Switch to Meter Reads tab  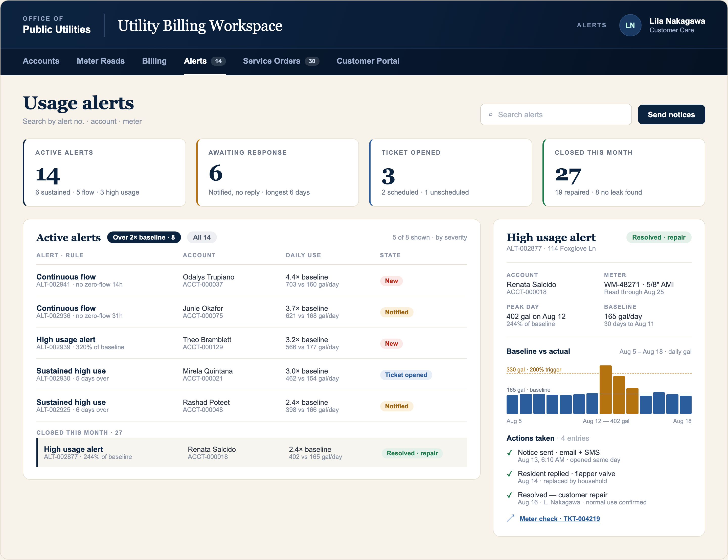pos(101,61)
